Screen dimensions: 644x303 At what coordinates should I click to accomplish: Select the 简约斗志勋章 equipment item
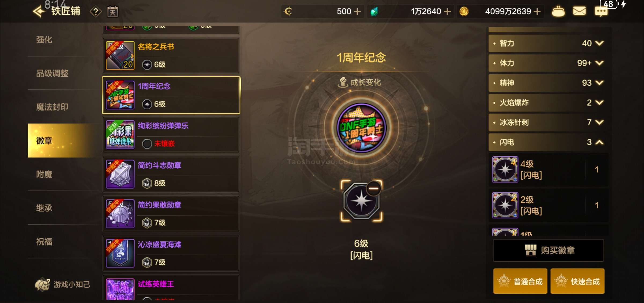[171, 174]
